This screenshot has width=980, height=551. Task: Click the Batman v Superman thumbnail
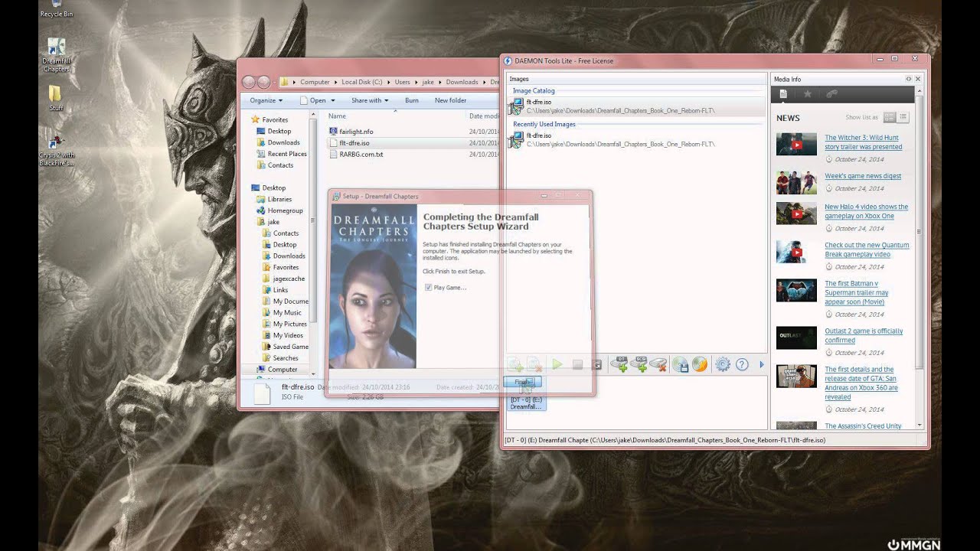coord(796,291)
